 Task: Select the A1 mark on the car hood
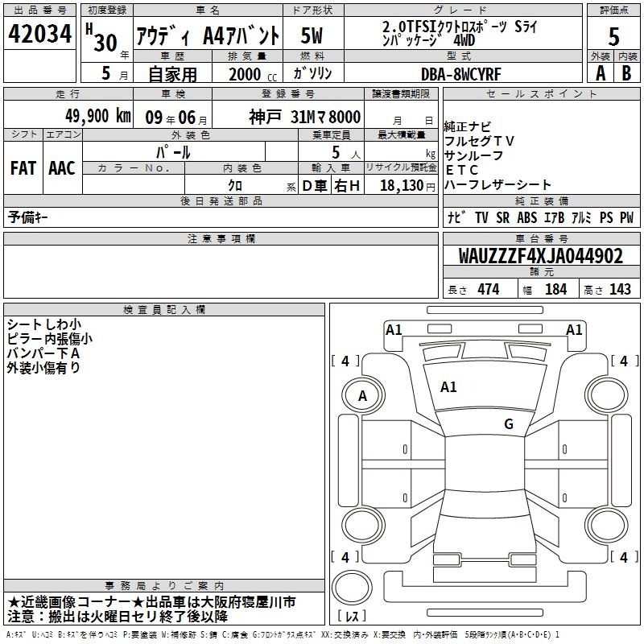448,387
